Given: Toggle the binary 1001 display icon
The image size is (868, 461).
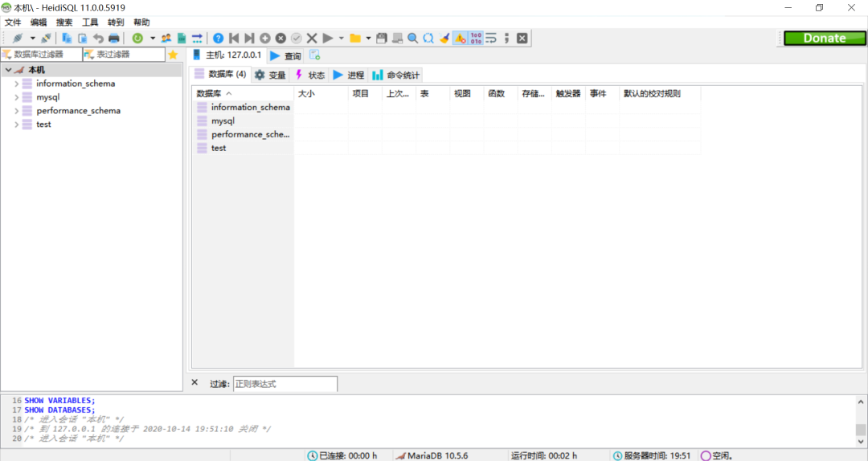Looking at the screenshot, I should click(476, 39).
